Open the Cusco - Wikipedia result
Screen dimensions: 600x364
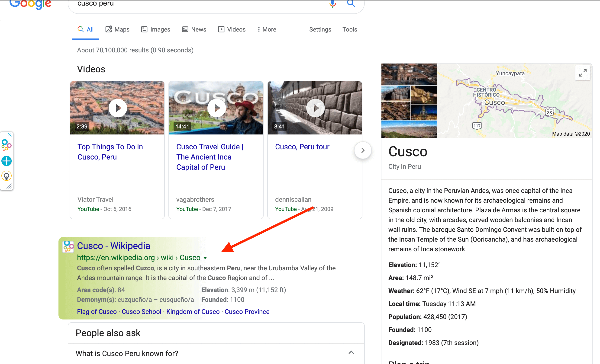click(113, 246)
